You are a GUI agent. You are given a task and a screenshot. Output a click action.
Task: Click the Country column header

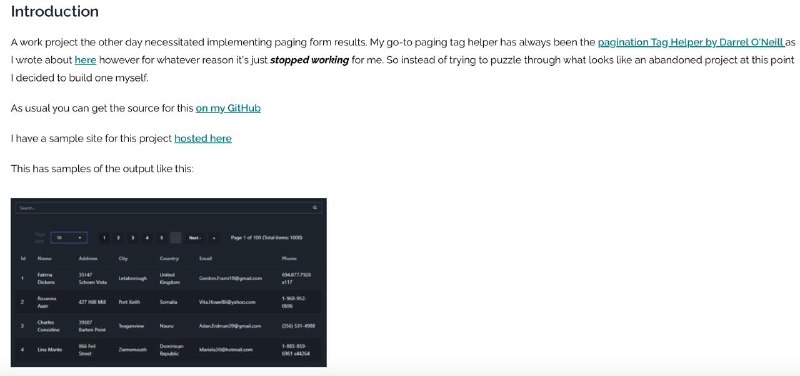click(x=169, y=259)
